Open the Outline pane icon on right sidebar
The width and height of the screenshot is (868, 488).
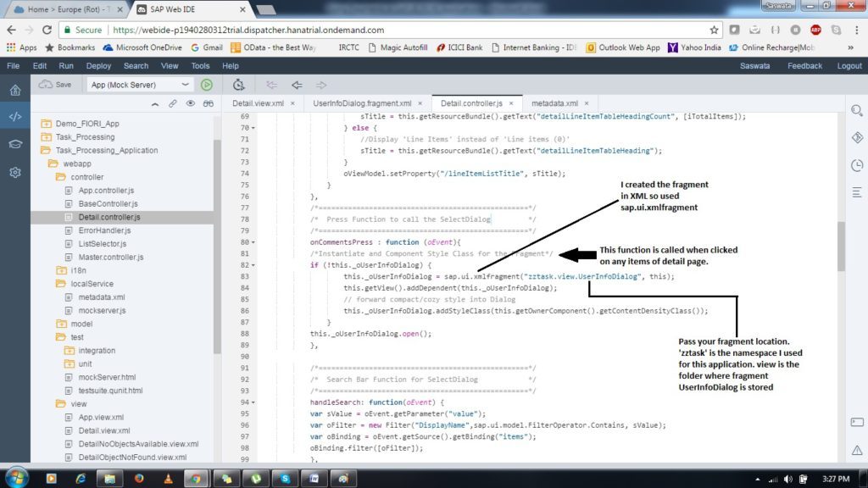pos(857,192)
